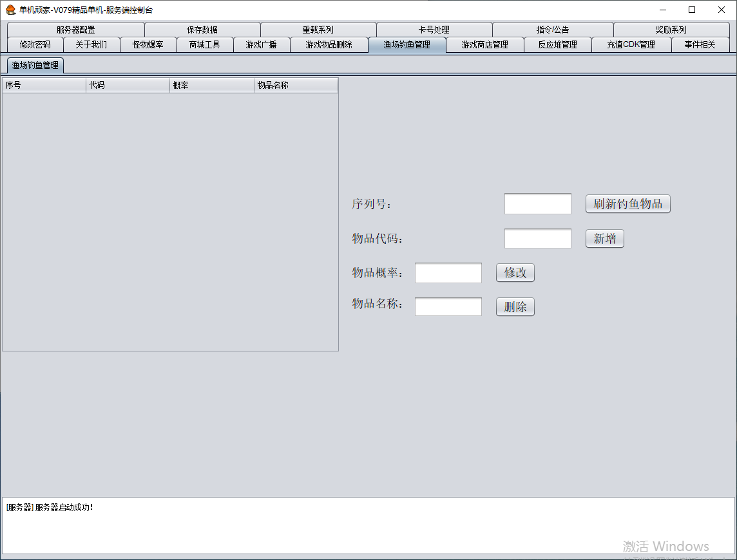The image size is (737, 560).
Task: Click the 修改 button
Action: tap(515, 273)
